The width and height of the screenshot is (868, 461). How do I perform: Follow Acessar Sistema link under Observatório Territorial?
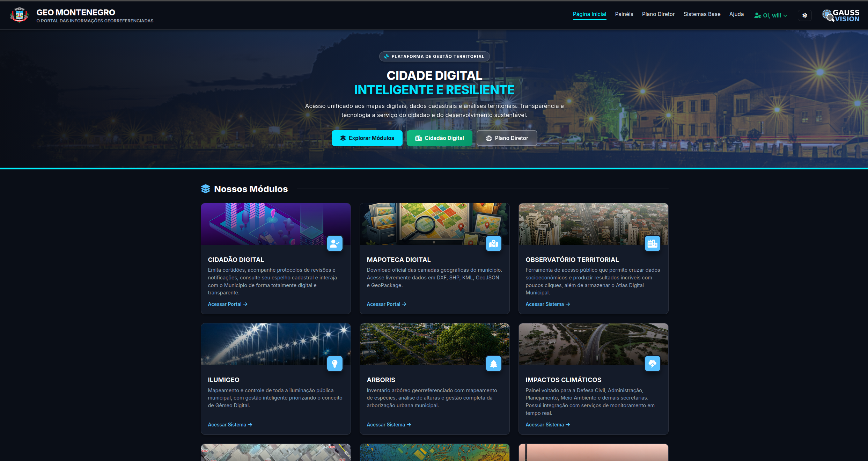[548, 304]
